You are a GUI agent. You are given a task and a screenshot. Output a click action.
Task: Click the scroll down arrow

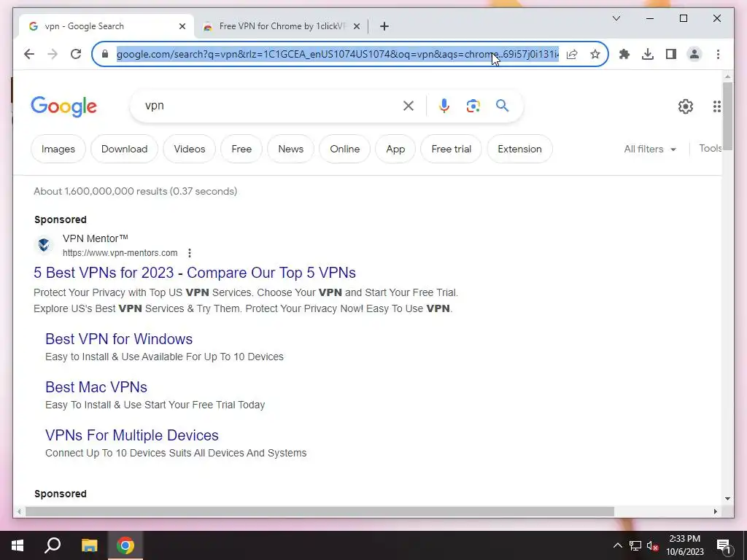727,499
